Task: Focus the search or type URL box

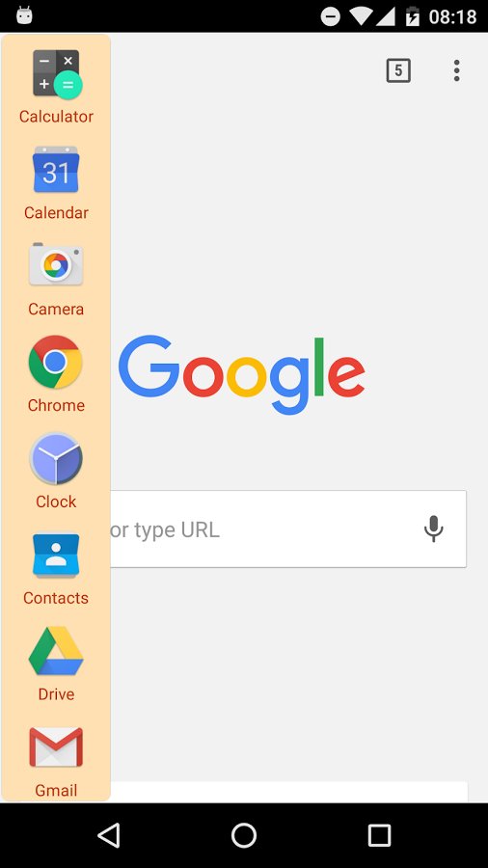Action: click(x=288, y=529)
